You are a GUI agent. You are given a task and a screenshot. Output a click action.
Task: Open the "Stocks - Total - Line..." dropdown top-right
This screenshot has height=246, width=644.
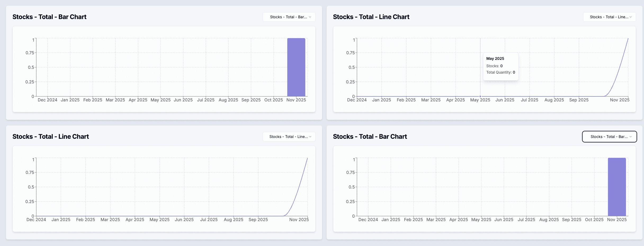[609, 17]
